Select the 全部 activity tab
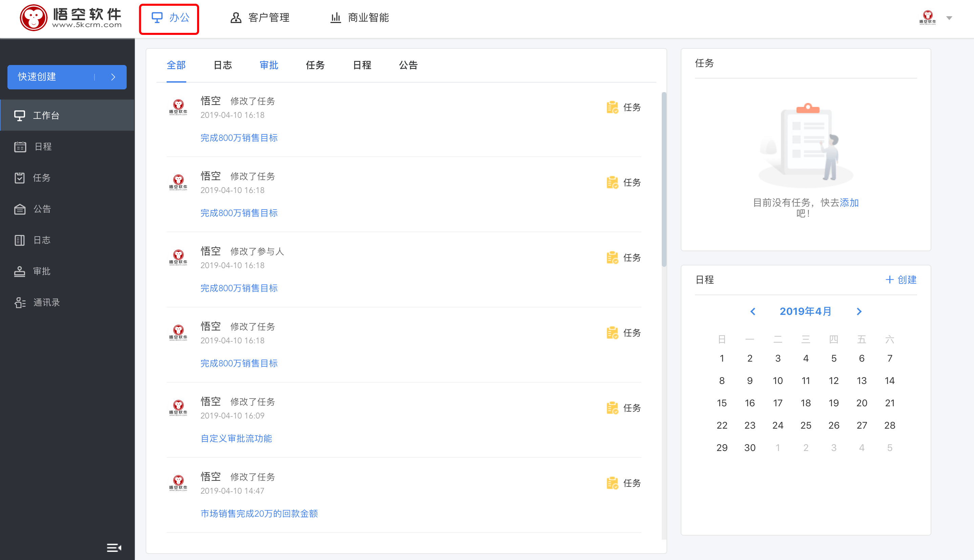 tap(176, 65)
